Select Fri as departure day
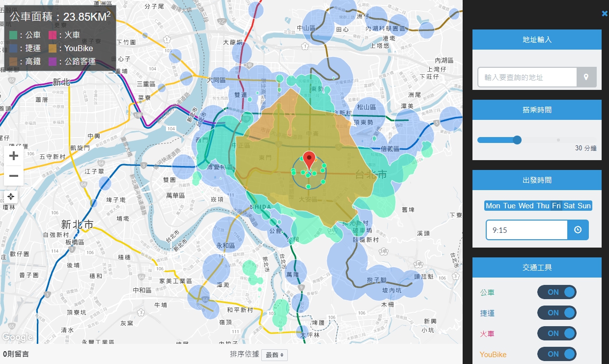This screenshot has height=364, width=609. (556, 206)
